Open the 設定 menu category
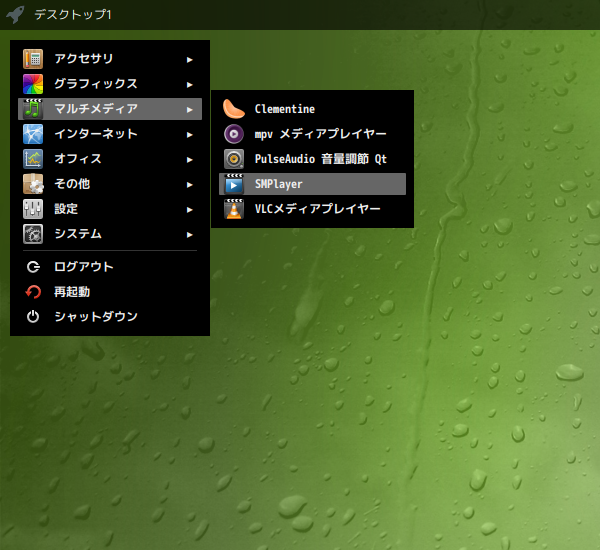600x550 pixels. (x=110, y=209)
